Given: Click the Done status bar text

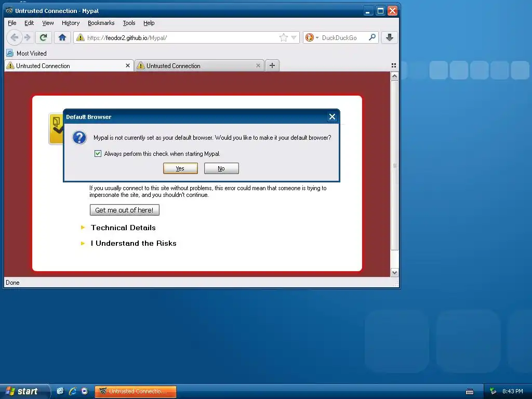Looking at the screenshot, I should [x=12, y=283].
